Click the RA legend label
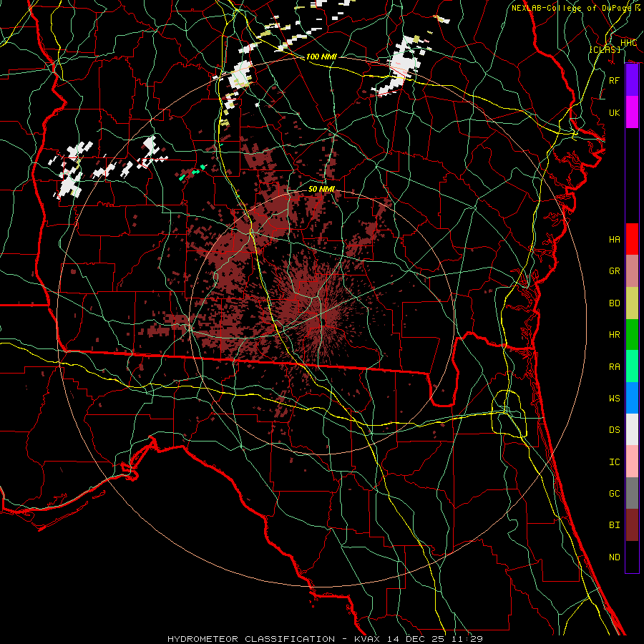Screen dimensions: 644x644 [615, 366]
